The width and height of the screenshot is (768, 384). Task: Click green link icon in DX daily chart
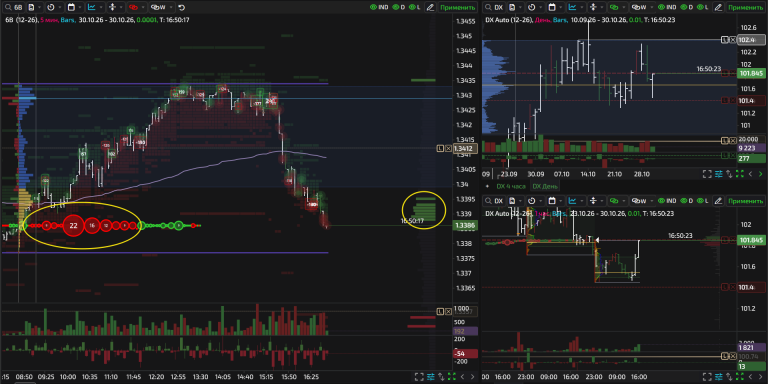(x=614, y=7)
